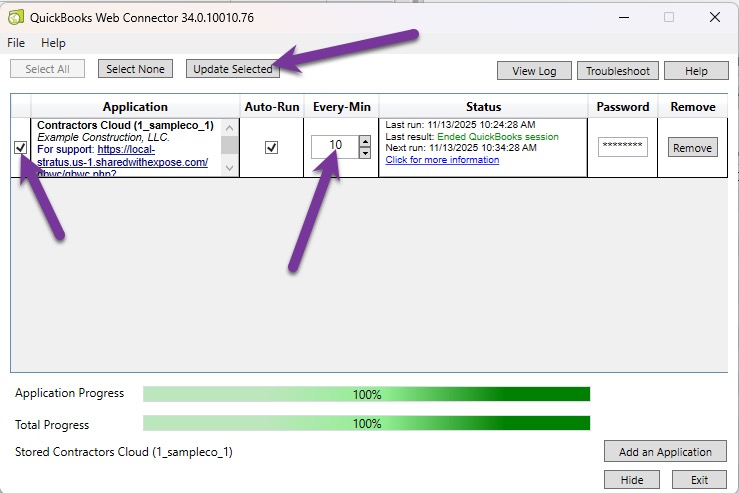Toggle the Auto-Run checkbox for Contractors Cloud

[271, 148]
